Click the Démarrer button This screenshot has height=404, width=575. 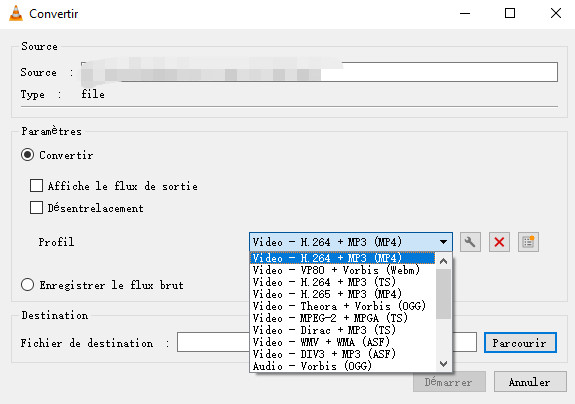[x=449, y=382]
